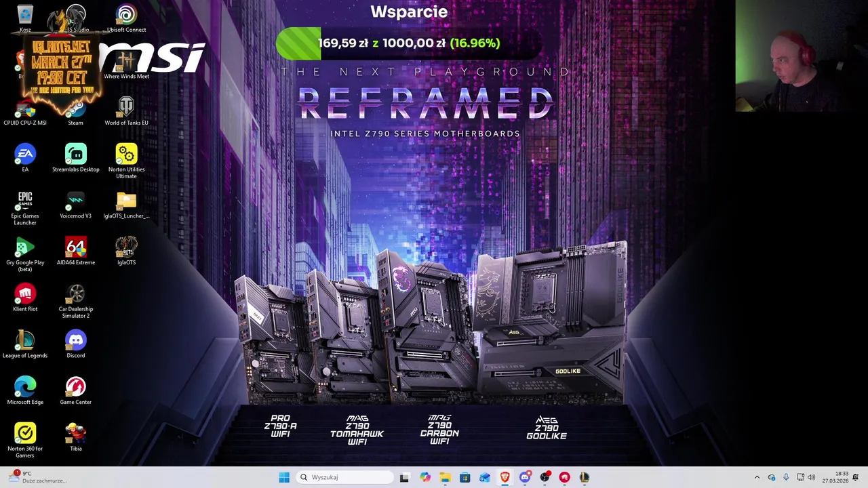Open network settings from the tray icon

[x=800, y=477]
